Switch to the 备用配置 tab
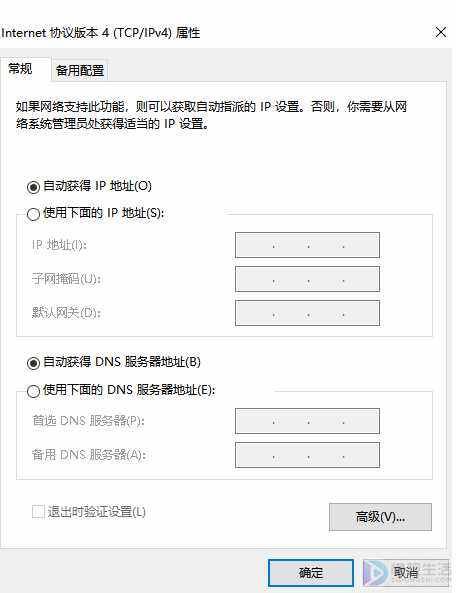The image size is (456, 593). click(80, 70)
